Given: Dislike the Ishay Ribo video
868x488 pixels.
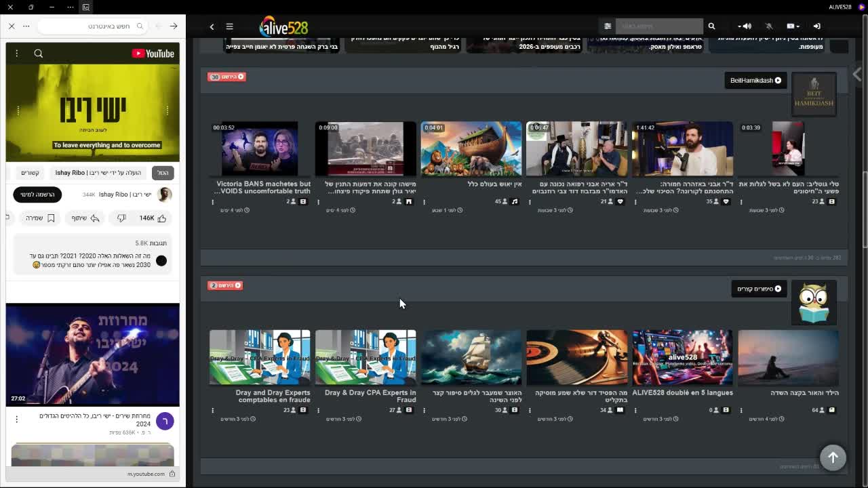Looking at the screenshot, I should 121,218.
